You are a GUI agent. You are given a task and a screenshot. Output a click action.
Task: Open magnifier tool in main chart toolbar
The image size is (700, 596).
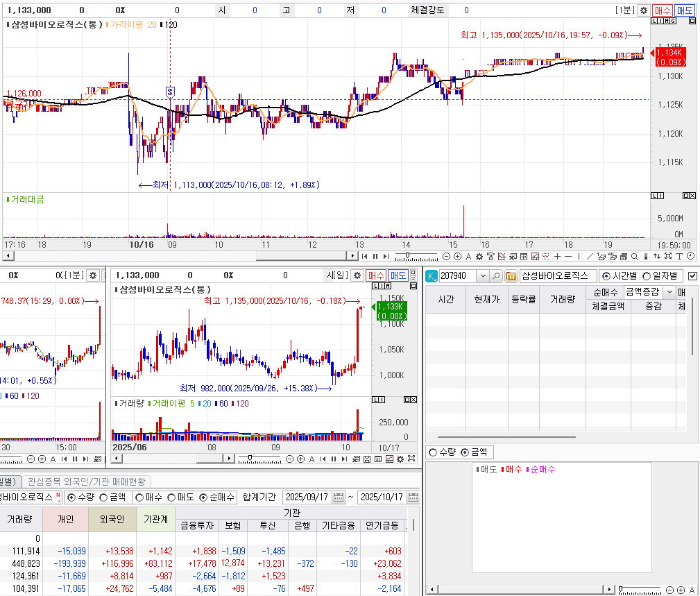634,256
